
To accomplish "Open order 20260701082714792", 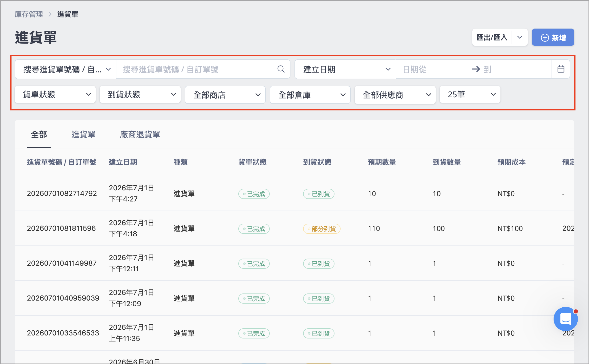I will pyautogui.click(x=62, y=194).
